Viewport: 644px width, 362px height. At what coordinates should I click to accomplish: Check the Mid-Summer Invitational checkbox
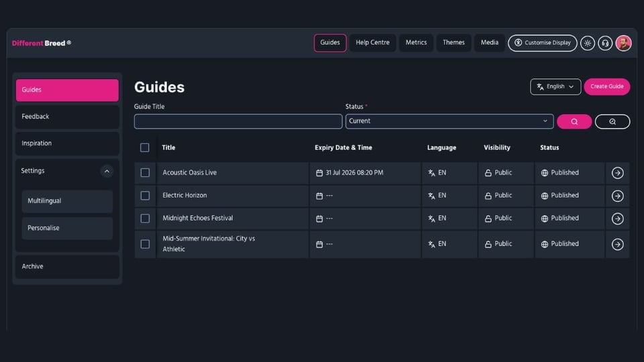click(145, 244)
